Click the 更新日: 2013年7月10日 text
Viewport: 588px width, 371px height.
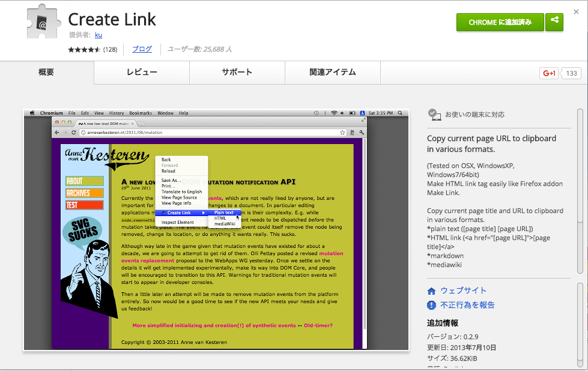point(462,348)
